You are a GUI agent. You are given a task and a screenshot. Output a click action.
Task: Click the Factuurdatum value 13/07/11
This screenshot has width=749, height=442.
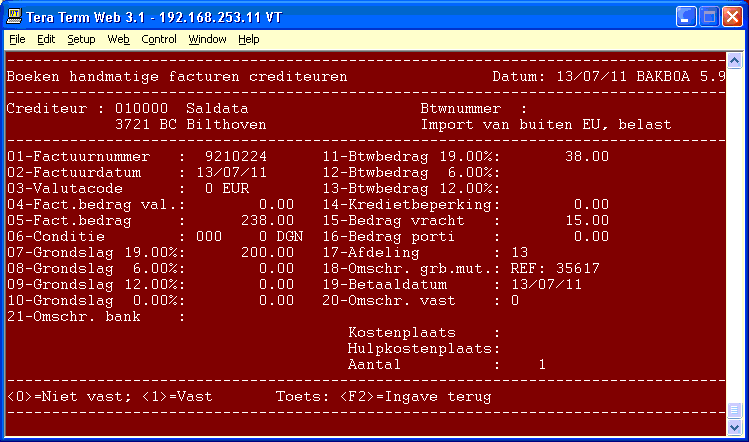[x=227, y=173]
